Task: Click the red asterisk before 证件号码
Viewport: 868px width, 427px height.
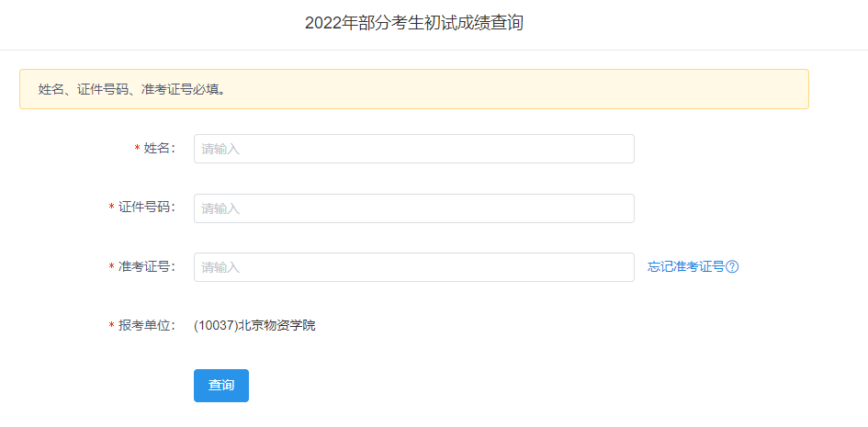Action: click(112, 208)
